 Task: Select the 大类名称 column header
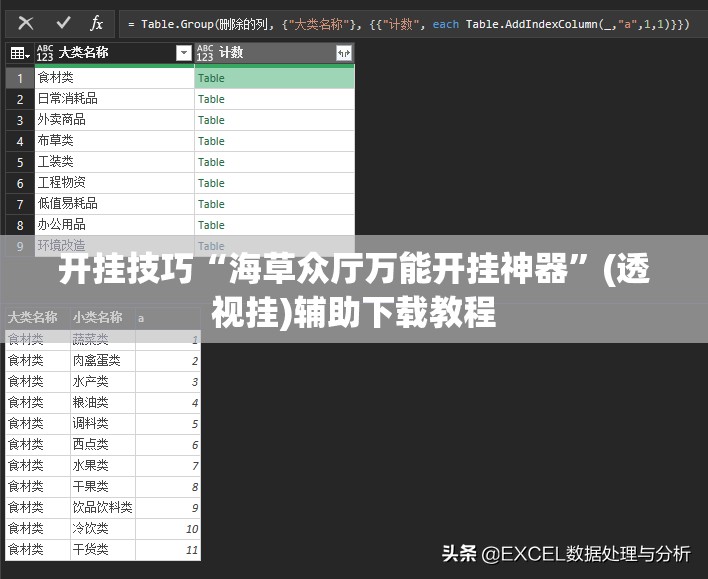click(x=114, y=53)
